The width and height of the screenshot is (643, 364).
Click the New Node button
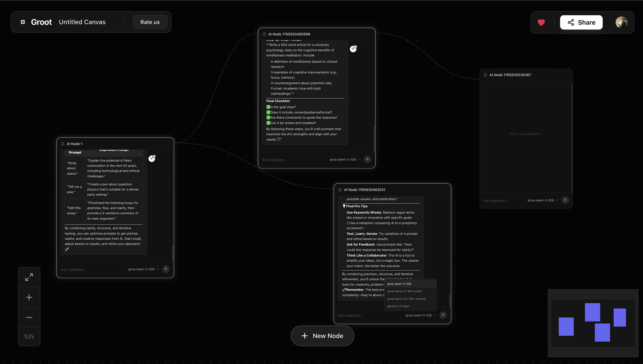pyautogui.click(x=322, y=336)
